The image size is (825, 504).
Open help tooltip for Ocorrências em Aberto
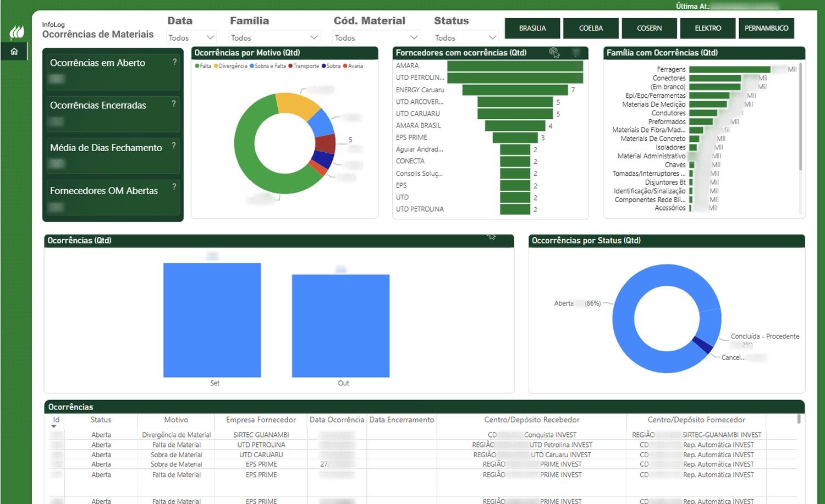click(175, 62)
